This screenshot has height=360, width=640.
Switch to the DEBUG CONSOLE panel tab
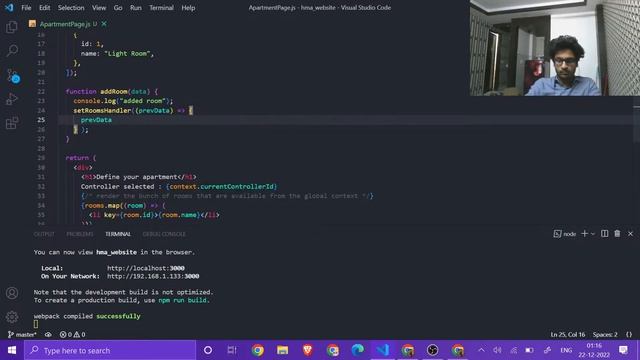coord(164,234)
